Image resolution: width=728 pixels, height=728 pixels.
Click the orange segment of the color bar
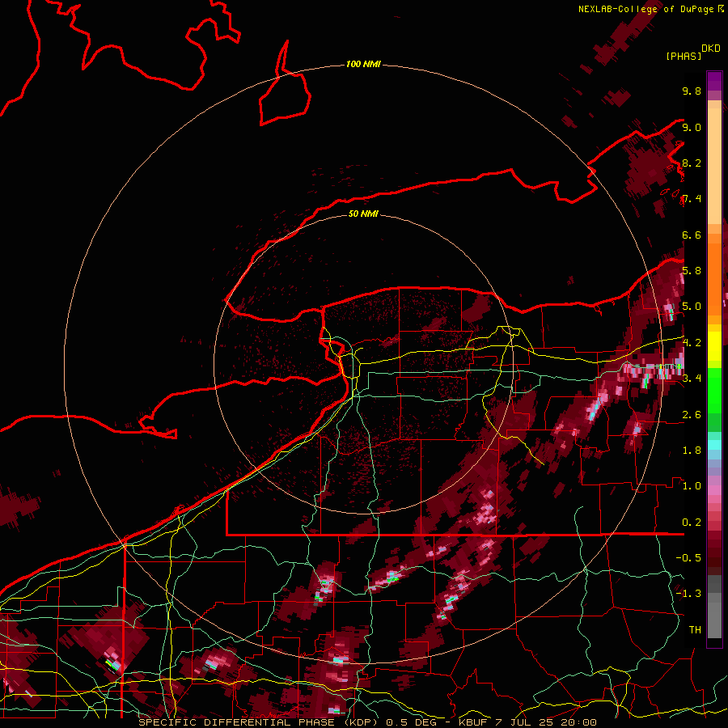714,274
